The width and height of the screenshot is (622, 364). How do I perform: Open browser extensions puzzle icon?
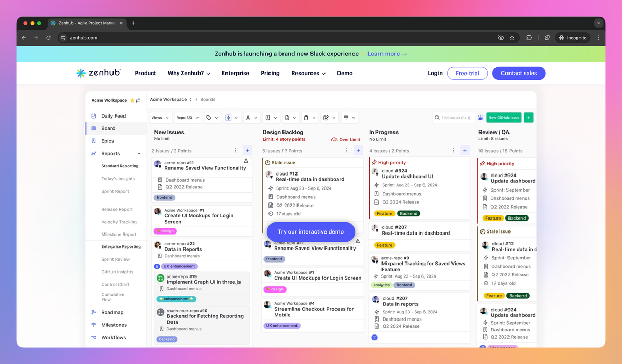[x=529, y=38]
